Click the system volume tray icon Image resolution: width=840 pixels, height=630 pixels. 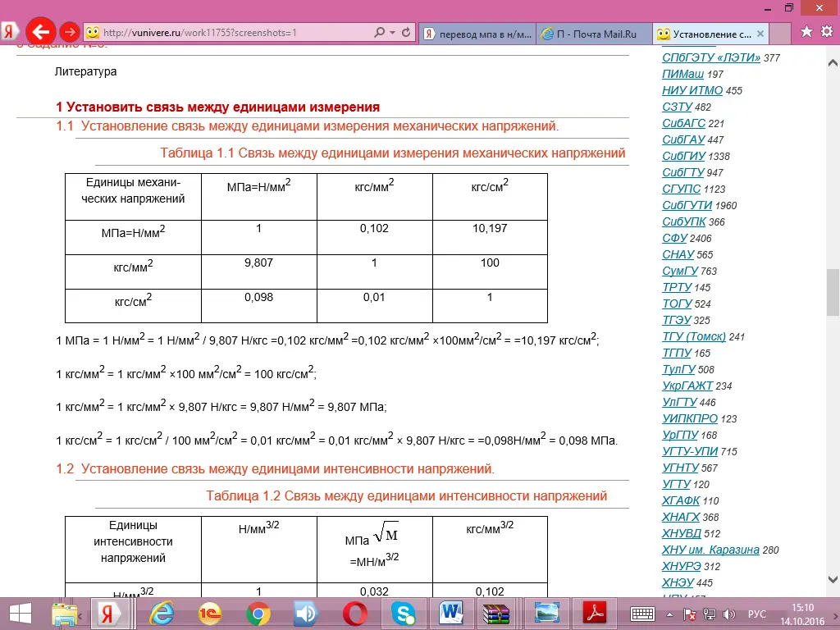click(728, 614)
